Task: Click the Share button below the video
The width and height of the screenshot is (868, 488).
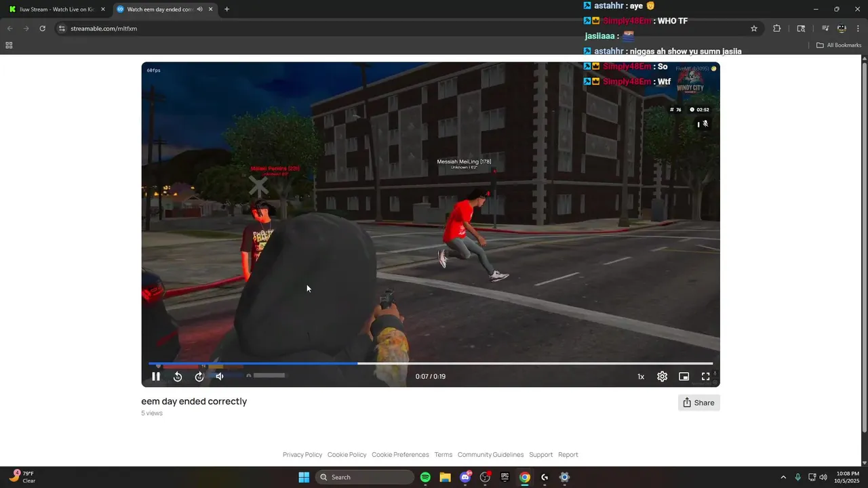Action: (x=698, y=403)
